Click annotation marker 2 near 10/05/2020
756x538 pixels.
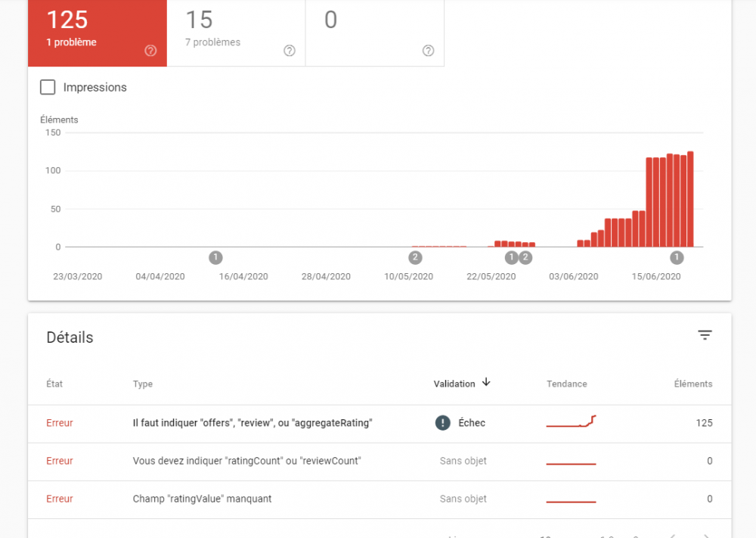pos(415,258)
